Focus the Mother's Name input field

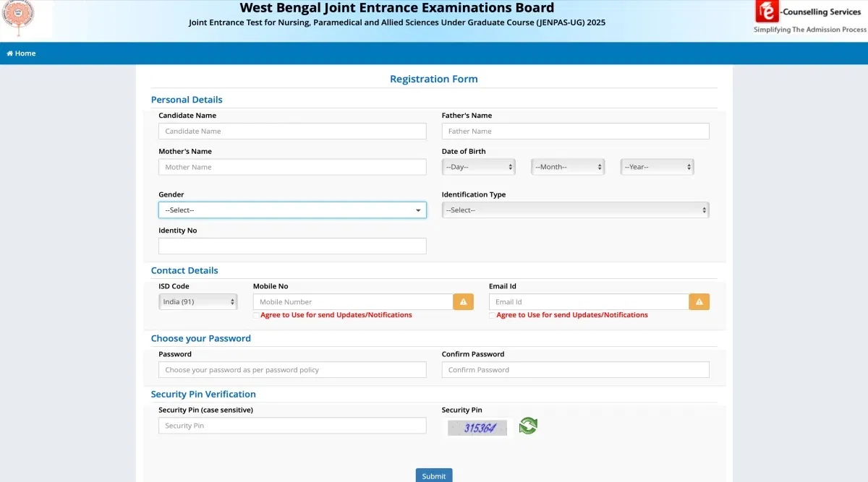[292, 167]
